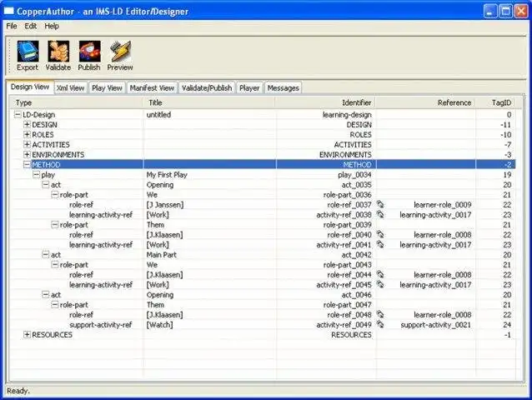Expand the RESOURCES node
532x400 pixels.
(28, 334)
